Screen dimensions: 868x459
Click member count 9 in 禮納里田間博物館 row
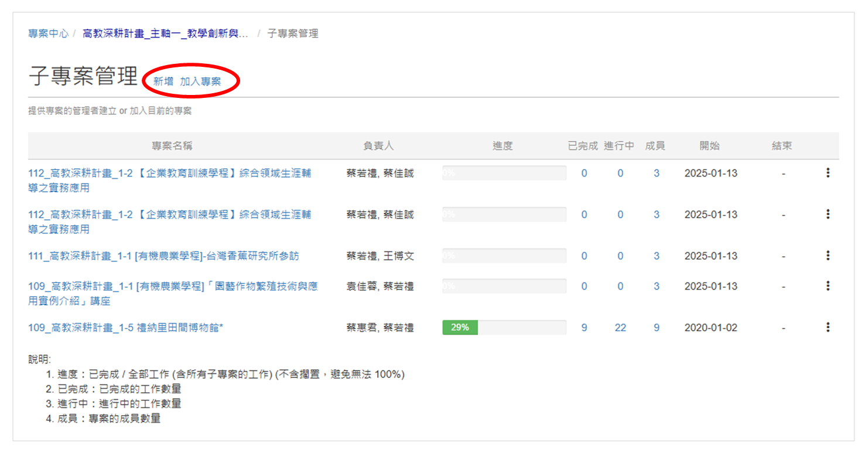[x=656, y=328]
